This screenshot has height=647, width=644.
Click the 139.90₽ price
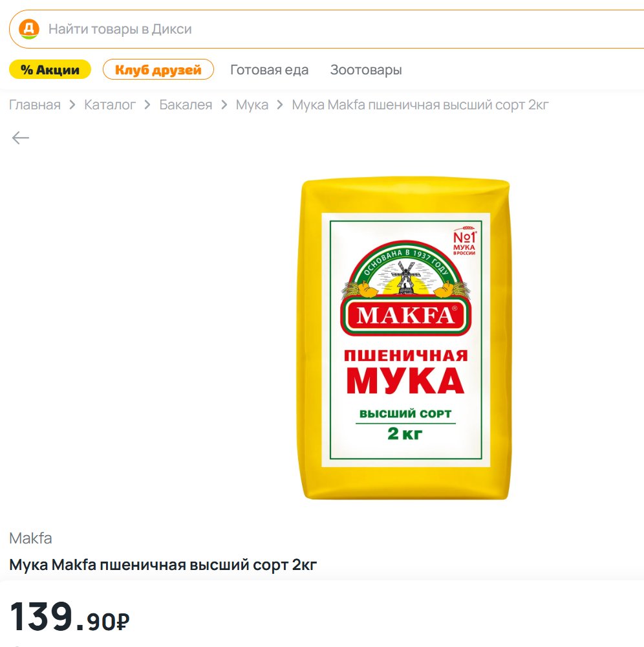click(x=70, y=618)
